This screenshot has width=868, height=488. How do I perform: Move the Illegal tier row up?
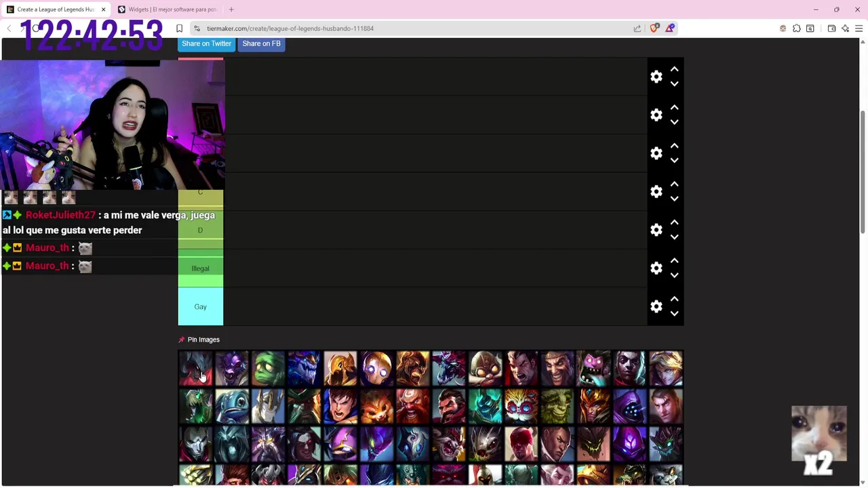[x=674, y=261]
